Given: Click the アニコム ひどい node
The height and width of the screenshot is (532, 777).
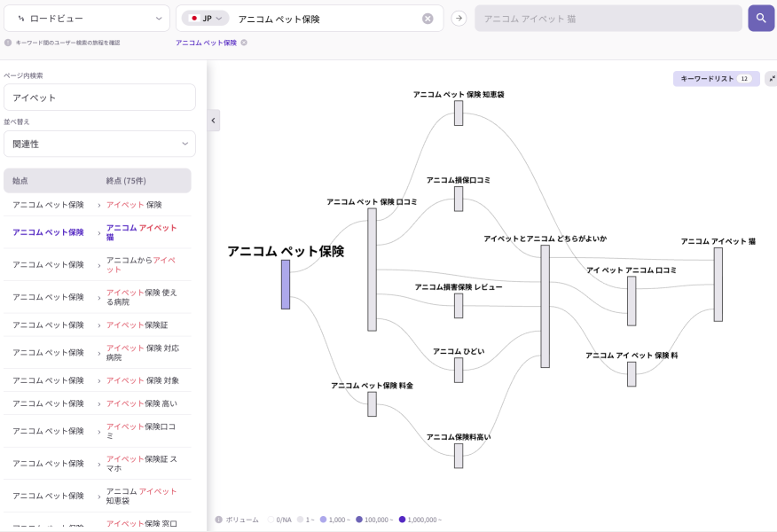Looking at the screenshot, I should tap(459, 370).
